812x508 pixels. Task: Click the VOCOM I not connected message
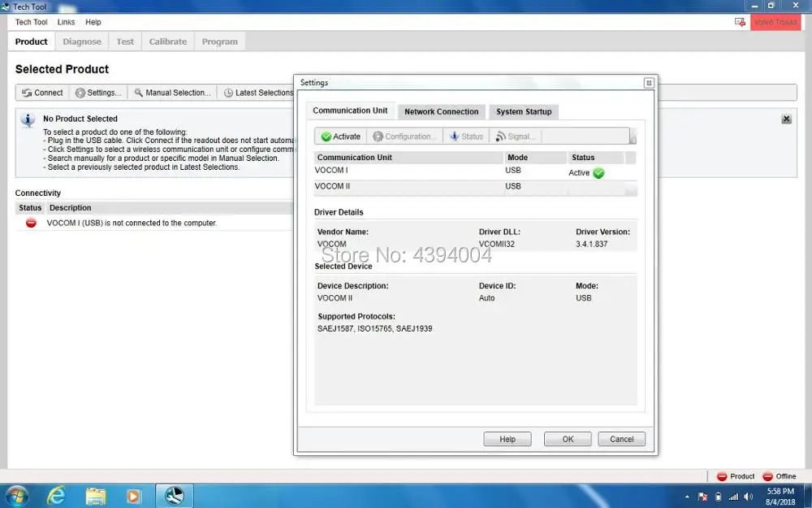coord(132,223)
